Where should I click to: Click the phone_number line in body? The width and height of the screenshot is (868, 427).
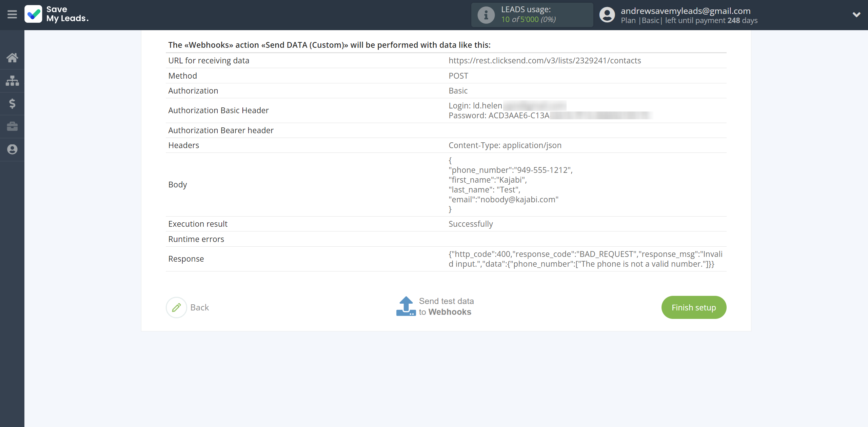click(511, 170)
